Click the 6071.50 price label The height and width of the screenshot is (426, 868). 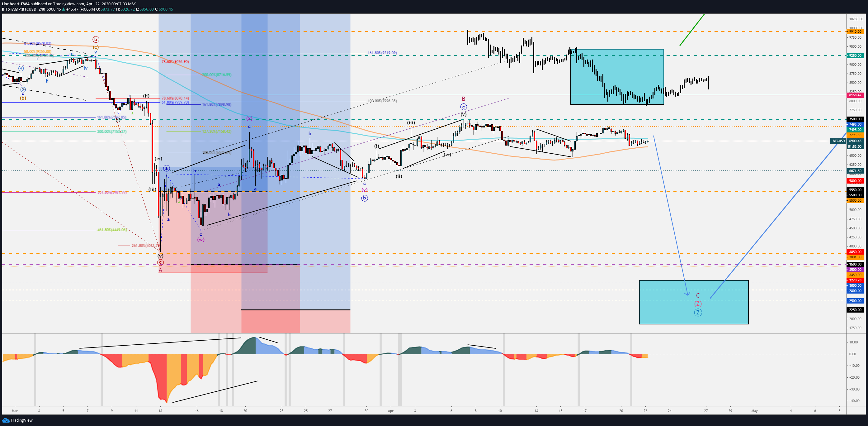point(855,171)
